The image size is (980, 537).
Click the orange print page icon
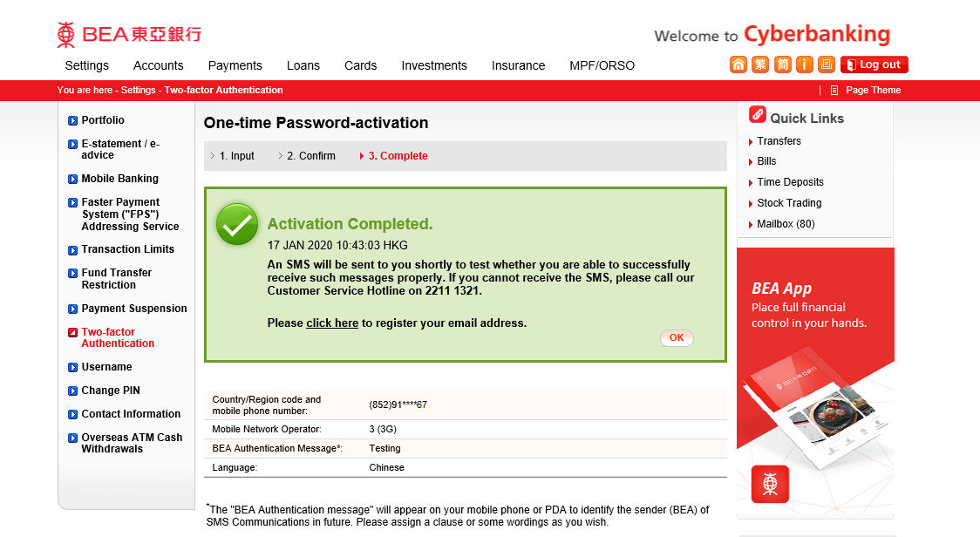coord(827,65)
